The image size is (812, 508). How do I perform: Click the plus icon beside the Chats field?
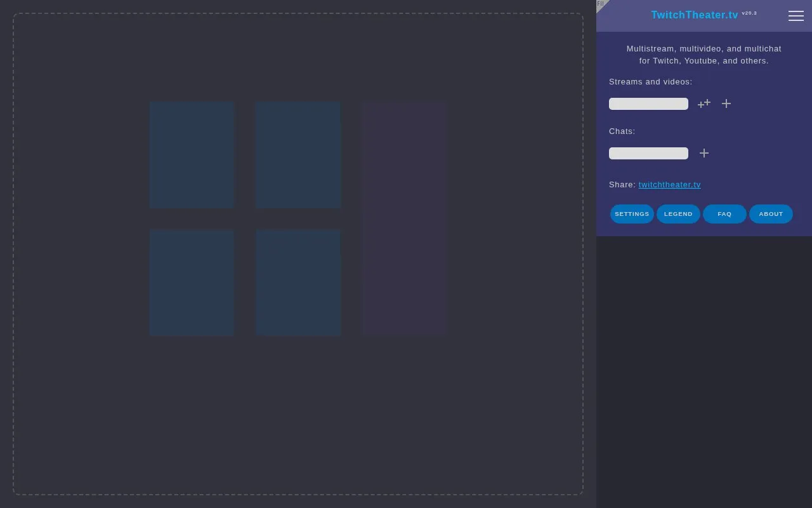tap(704, 153)
